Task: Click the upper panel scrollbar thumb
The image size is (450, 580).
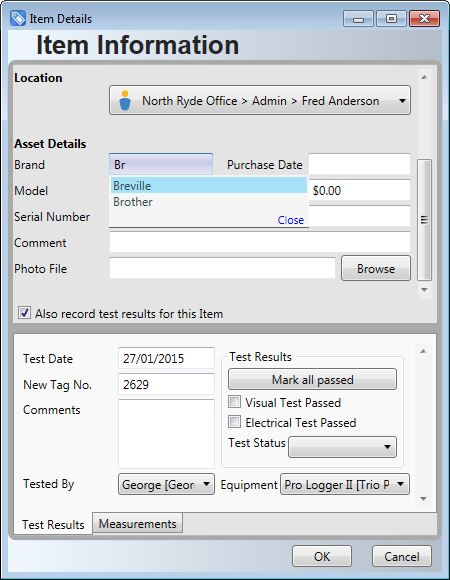Action: tap(424, 220)
